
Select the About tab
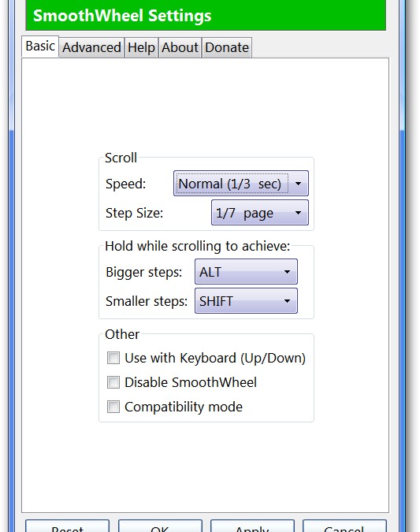pyautogui.click(x=180, y=47)
